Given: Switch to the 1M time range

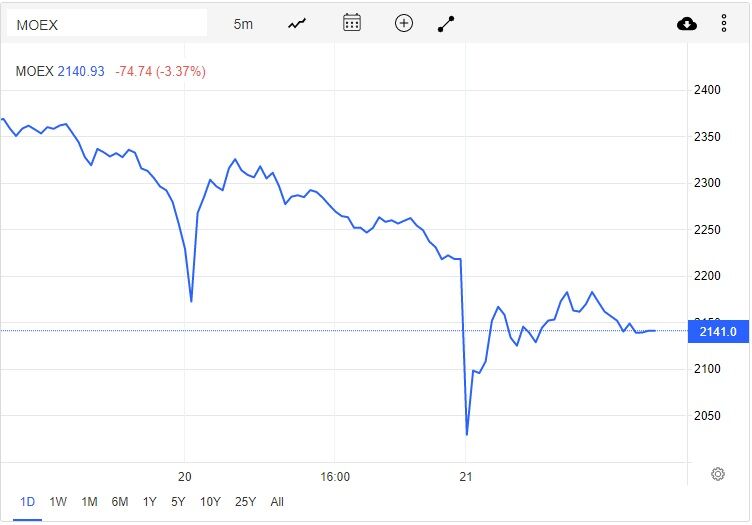Looking at the screenshot, I should (89, 502).
